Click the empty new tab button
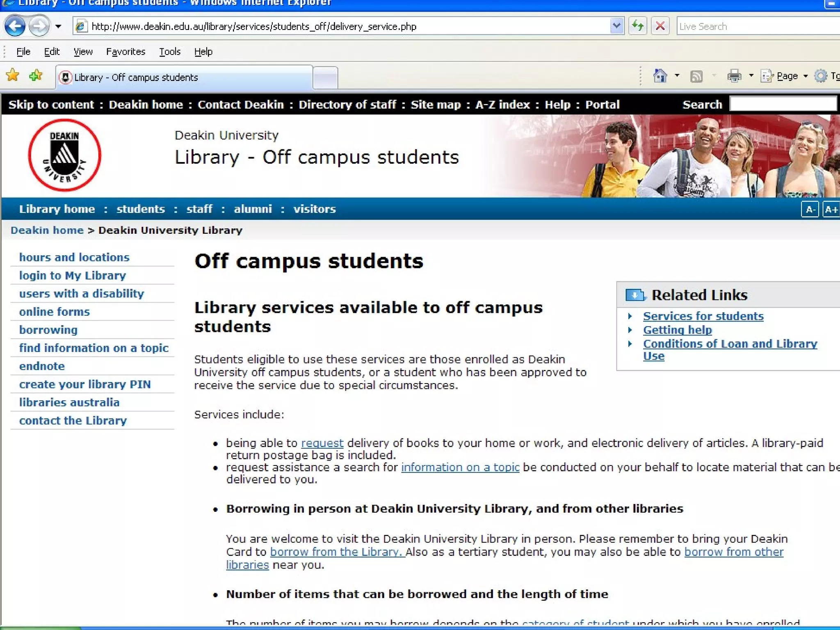 pyautogui.click(x=325, y=77)
